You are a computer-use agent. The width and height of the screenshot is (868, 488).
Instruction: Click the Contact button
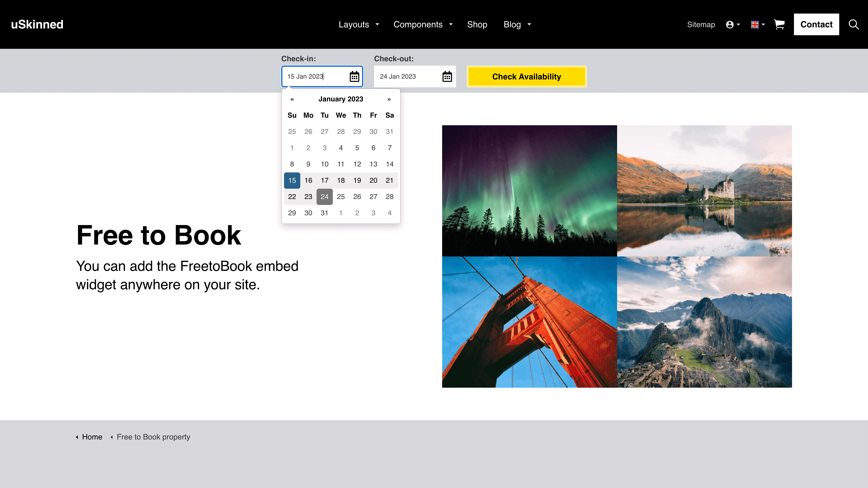[x=816, y=24]
